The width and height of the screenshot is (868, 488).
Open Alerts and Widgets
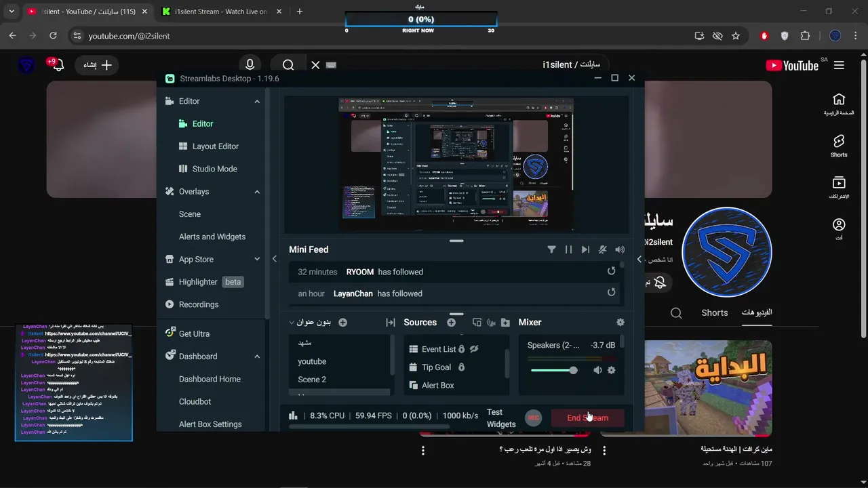pyautogui.click(x=212, y=237)
